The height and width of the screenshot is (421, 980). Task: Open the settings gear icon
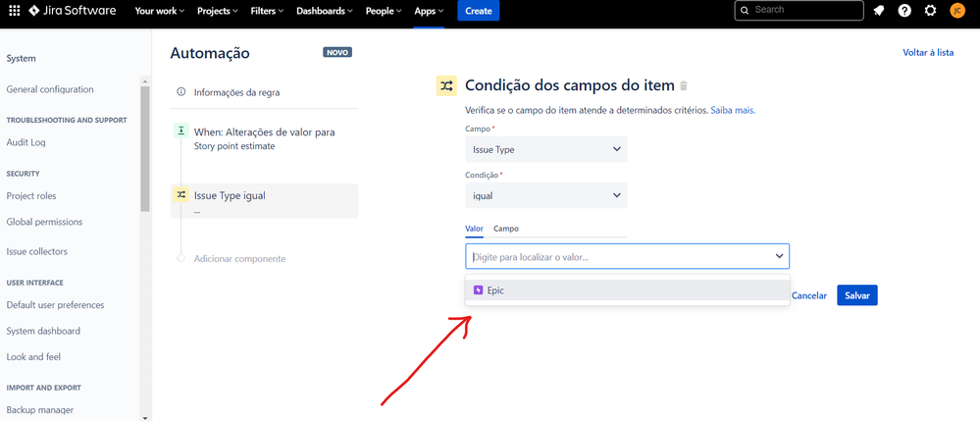931,11
